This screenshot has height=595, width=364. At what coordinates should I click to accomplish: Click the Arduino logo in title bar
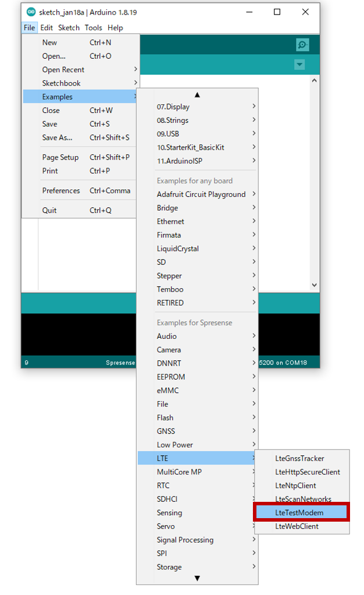(31, 12)
